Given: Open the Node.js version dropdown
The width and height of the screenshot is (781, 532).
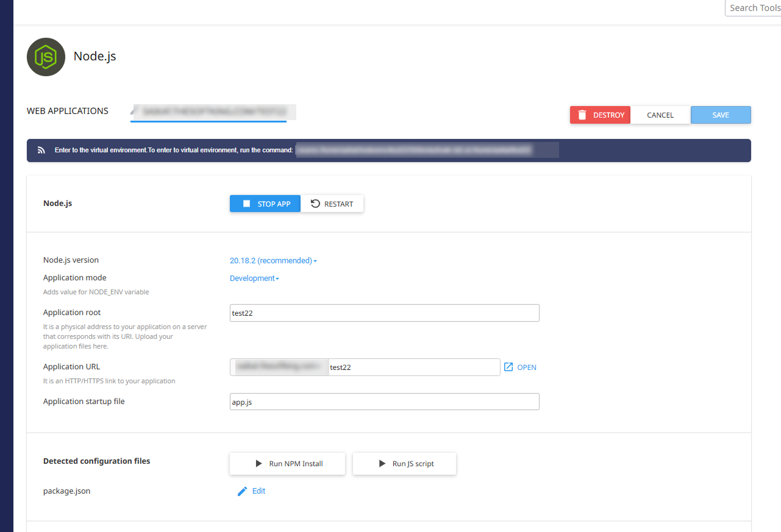Looking at the screenshot, I should (x=273, y=260).
